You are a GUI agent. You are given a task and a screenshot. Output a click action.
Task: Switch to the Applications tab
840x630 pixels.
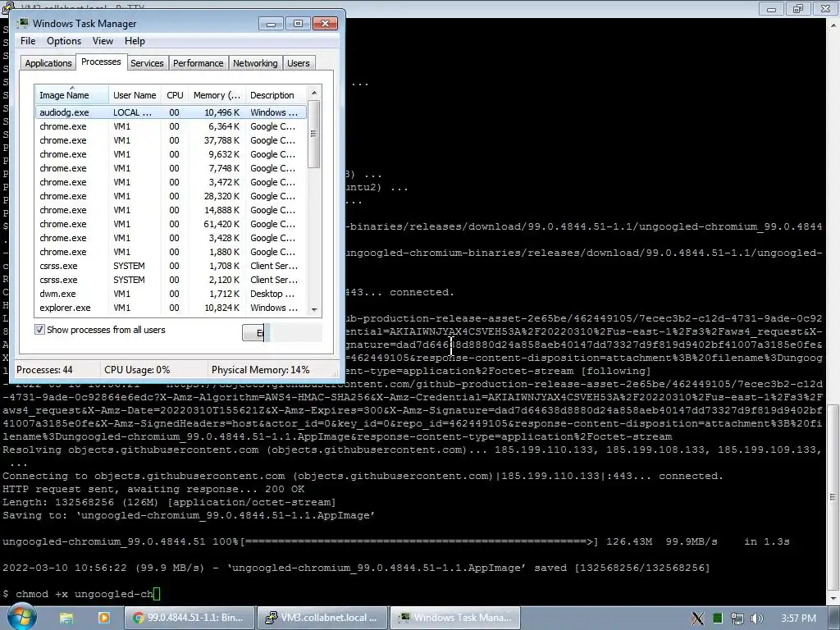[x=48, y=62]
